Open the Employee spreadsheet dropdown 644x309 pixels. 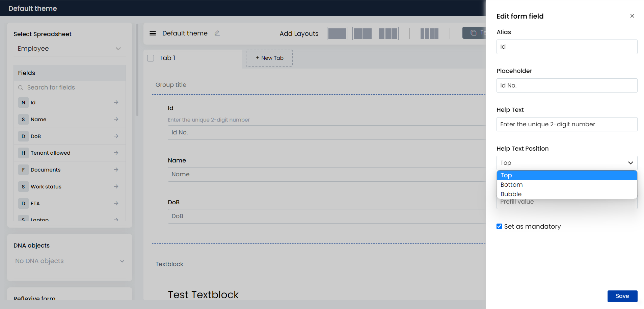click(70, 49)
